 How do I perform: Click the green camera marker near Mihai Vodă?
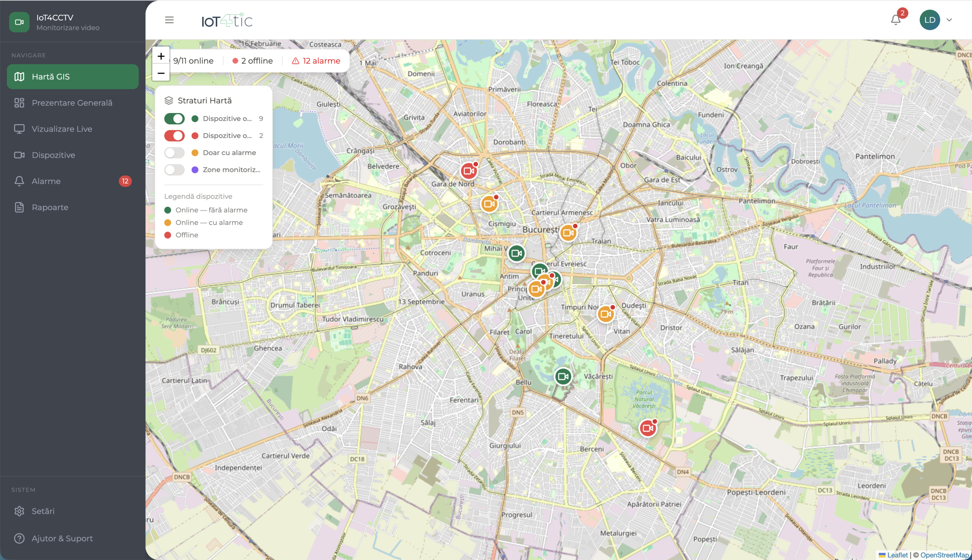pos(516,253)
